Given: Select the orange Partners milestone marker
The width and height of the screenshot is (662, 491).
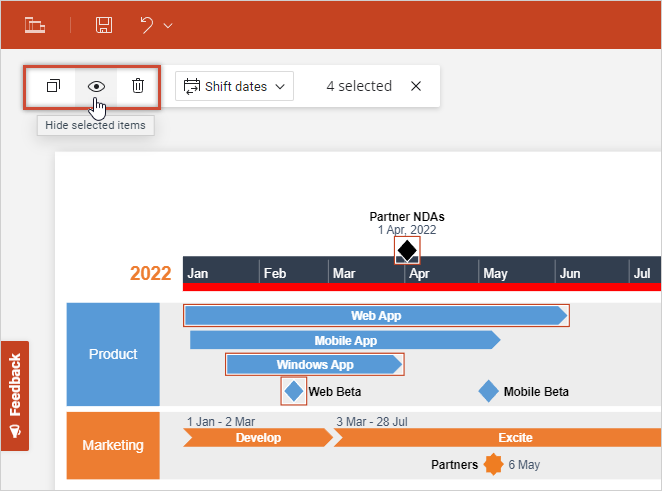Looking at the screenshot, I should click(493, 464).
